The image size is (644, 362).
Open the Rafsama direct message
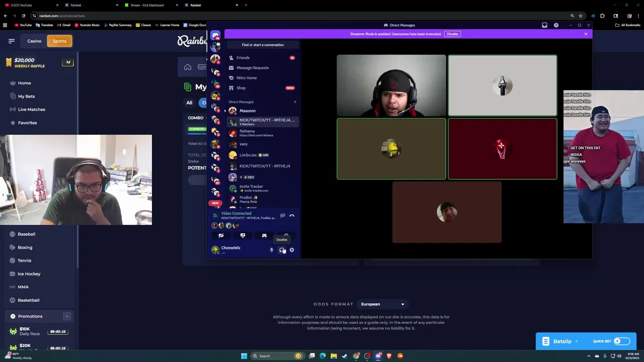pyautogui.click(x=262, y=133)
